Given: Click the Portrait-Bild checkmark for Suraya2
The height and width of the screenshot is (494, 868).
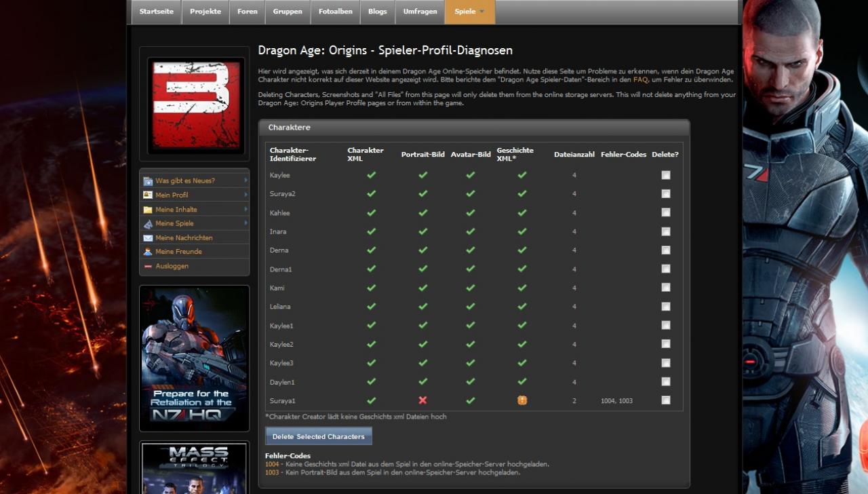Looking at the screenshot, I should (423, 193).
